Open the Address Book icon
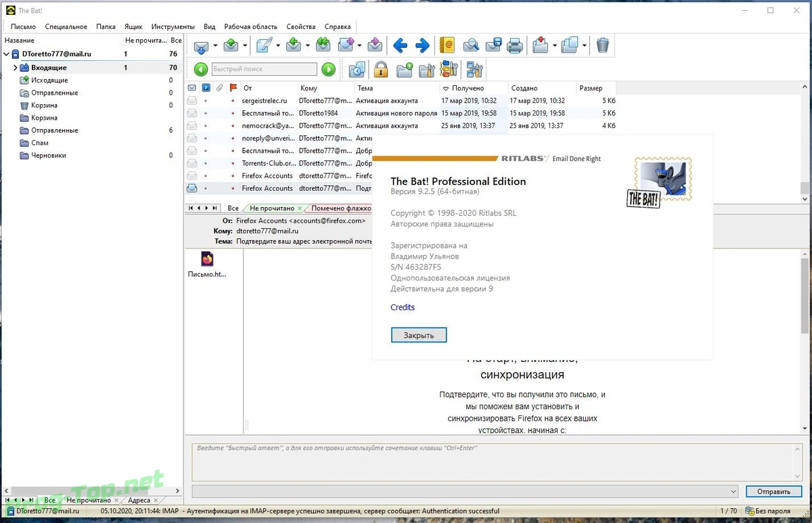This screenshot has width=812, height=523. click(x=447, y=46)
